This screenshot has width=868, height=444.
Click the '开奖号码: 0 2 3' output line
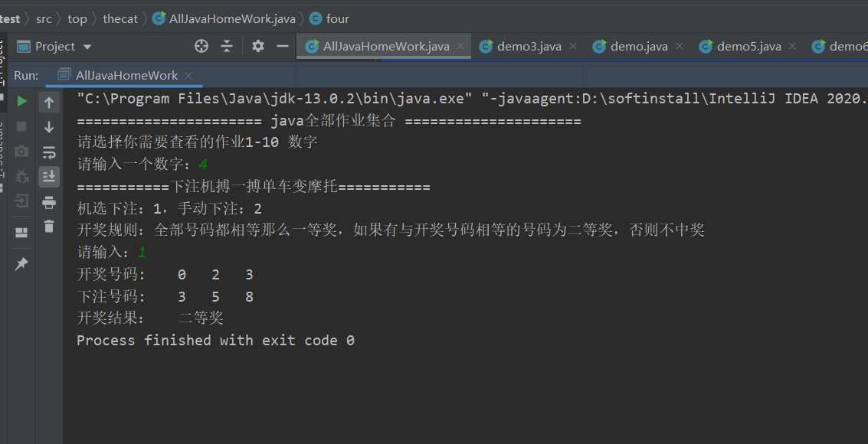tap(165, 274)
